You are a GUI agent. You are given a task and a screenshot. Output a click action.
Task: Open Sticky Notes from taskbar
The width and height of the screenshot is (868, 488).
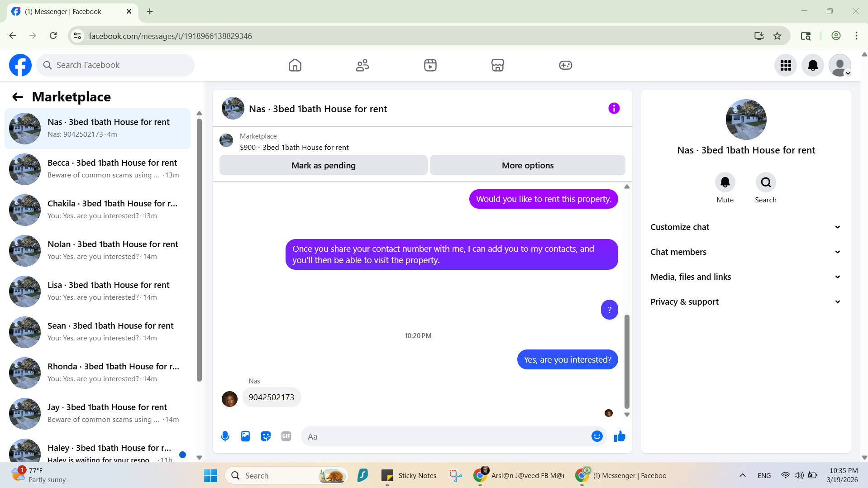point(409,475)
